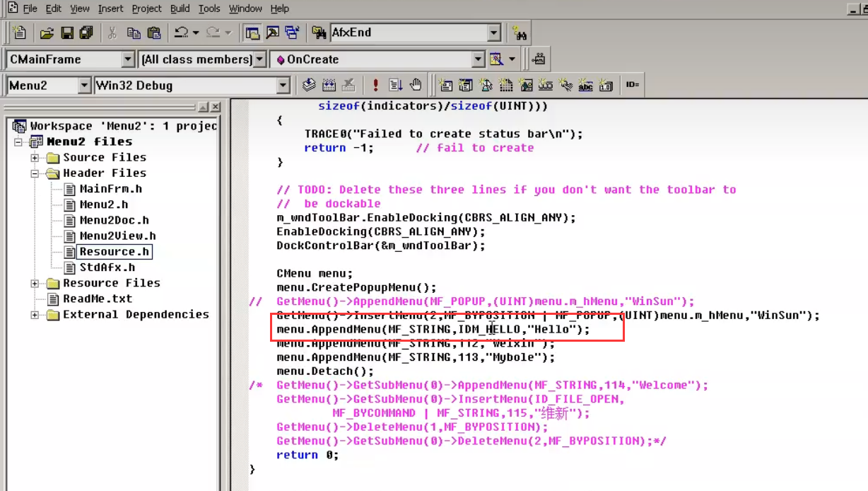Open the Tools menu

(x=209, y=8)
